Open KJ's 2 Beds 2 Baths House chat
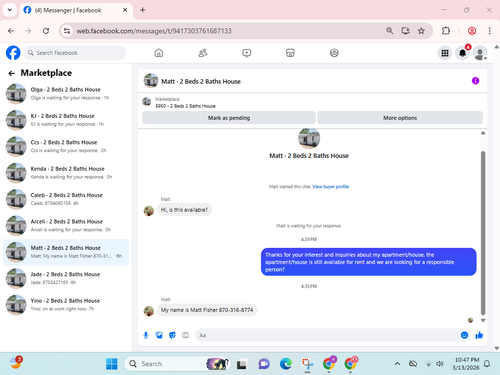Image resolution: width=500 pixels, height=375 pixels. (x=66, y=120)
